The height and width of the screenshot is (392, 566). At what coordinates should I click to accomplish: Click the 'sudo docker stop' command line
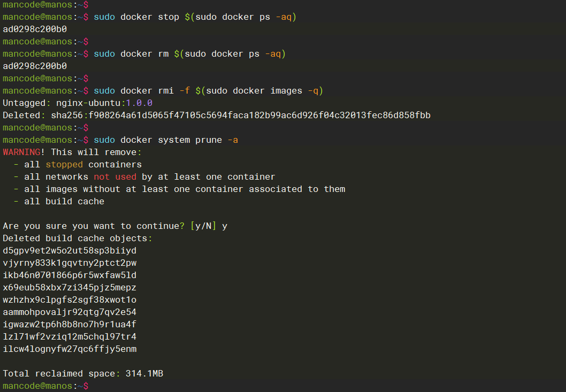195,17
